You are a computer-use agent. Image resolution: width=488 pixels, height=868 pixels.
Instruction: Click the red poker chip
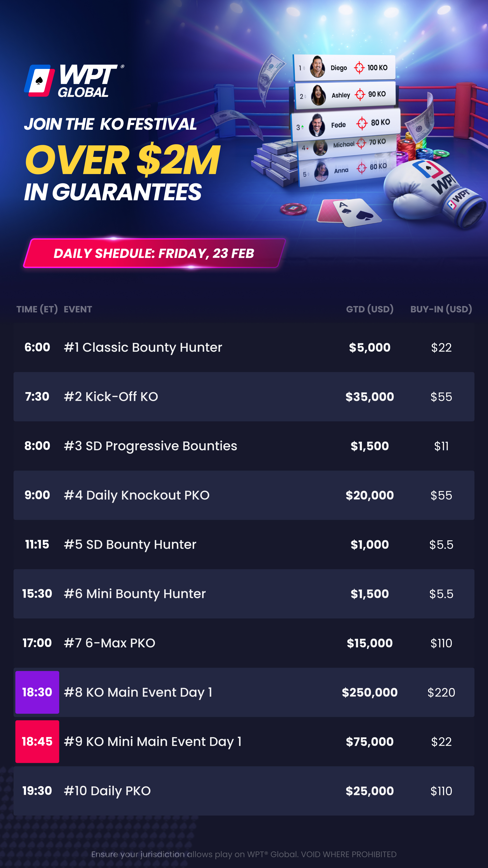[293, 209]
